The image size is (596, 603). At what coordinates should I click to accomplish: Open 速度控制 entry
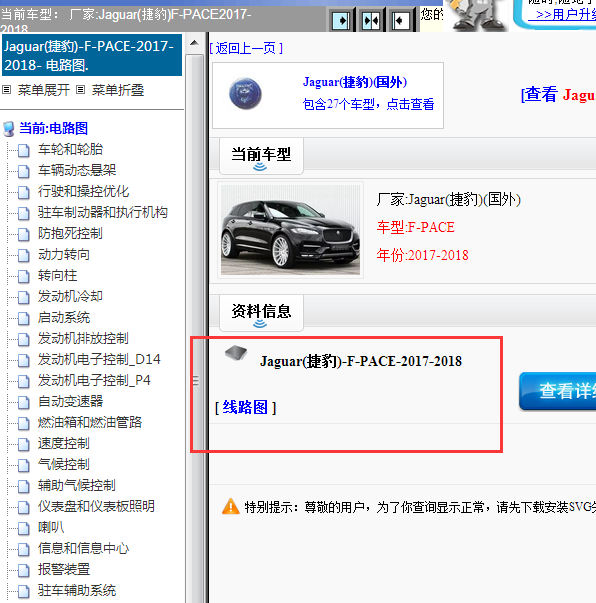click(64, 443)
